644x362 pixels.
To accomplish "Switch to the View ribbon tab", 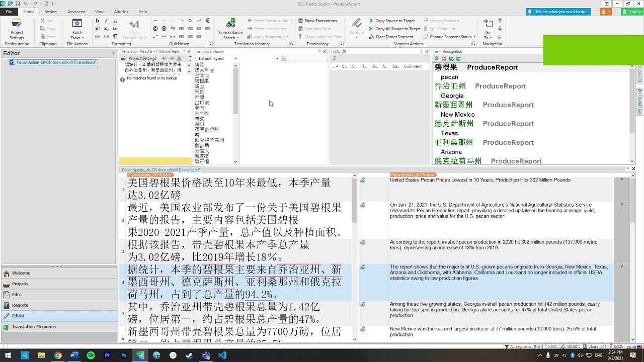I will (x=99, y=12).
